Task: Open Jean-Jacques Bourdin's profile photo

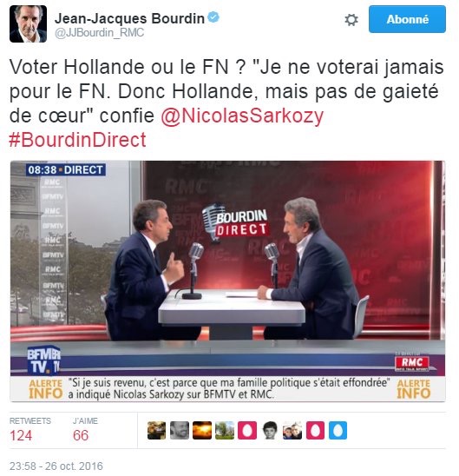Action: 28,23
